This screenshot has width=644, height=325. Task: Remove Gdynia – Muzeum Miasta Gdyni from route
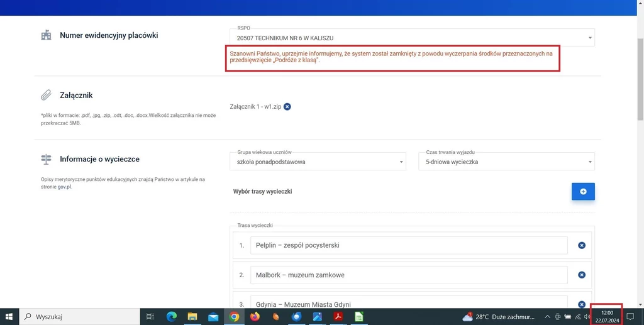point(582,304)
